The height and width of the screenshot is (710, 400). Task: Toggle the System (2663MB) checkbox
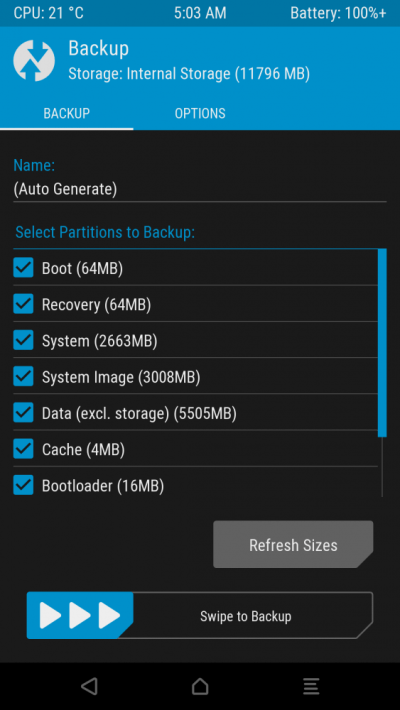click(23, 340)
